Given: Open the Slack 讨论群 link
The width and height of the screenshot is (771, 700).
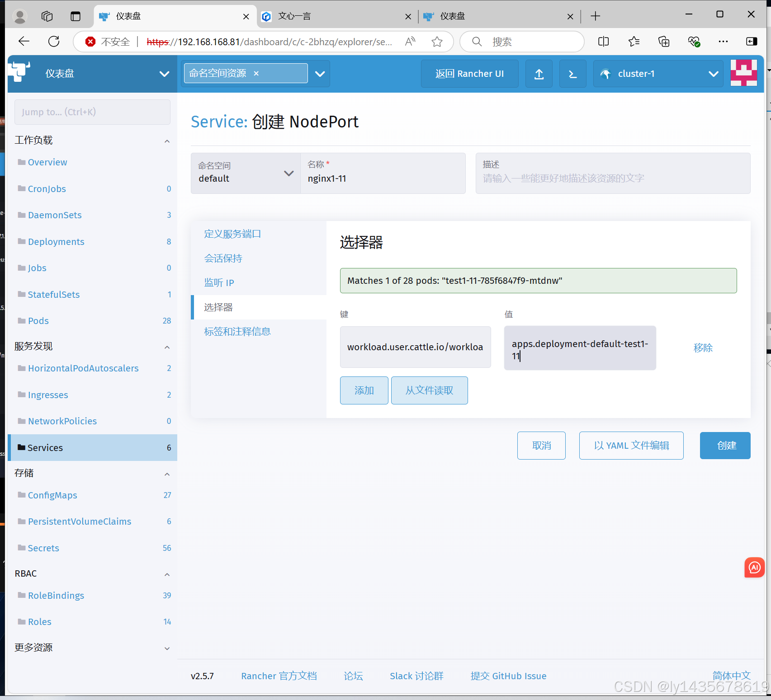Looking at the screenshot, I should coord(416,676).
